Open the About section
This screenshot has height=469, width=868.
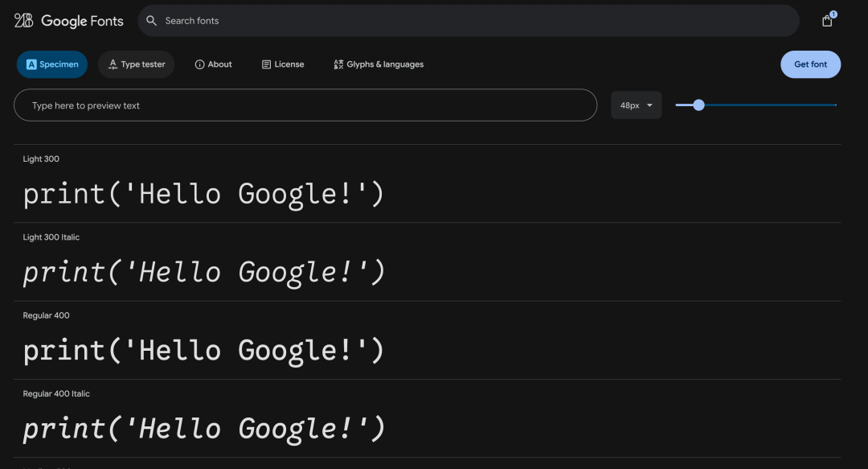click(x=213, y=64)
